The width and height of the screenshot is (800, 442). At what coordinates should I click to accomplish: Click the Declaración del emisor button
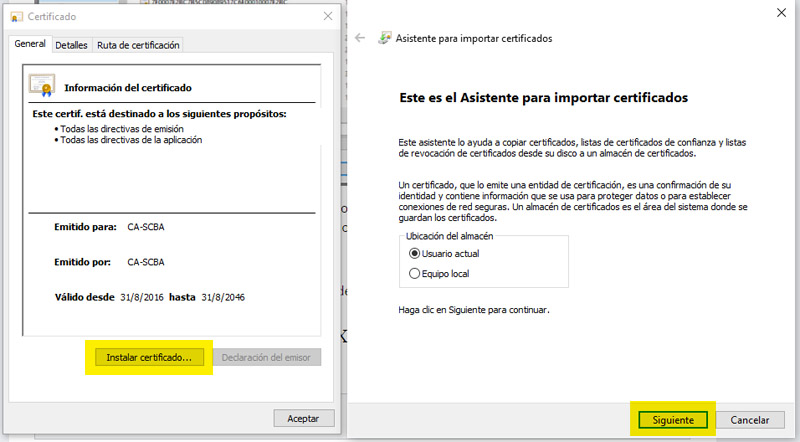pos(265,357)
